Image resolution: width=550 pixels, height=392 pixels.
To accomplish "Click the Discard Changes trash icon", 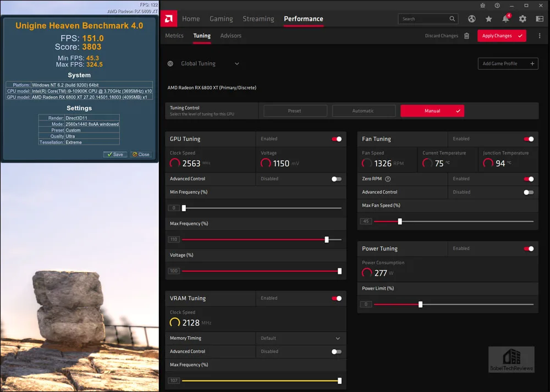I will click(x=466, y=36).
